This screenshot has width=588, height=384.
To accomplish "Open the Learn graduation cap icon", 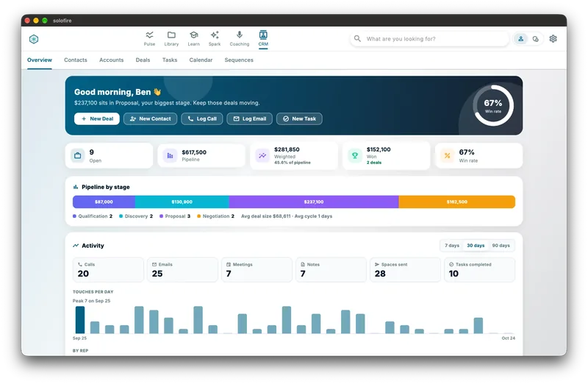I will point(193,35).
